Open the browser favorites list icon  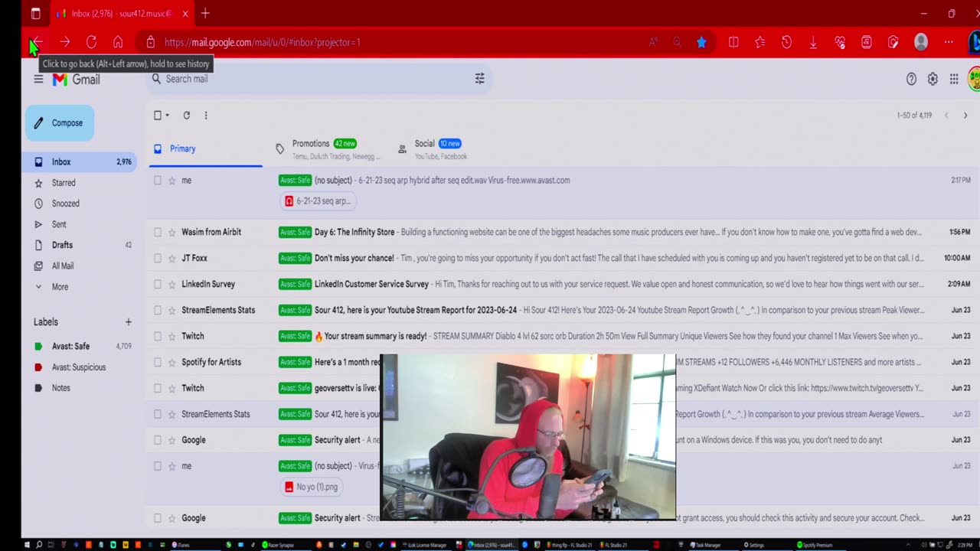pyautogui.click(x=759, y=43)
